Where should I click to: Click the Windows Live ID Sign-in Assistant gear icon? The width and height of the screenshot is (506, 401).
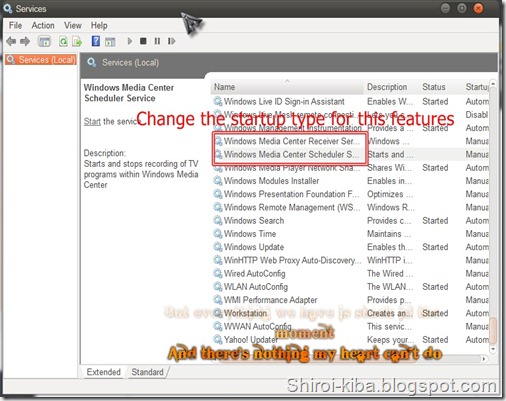click(x=218, y=101)
